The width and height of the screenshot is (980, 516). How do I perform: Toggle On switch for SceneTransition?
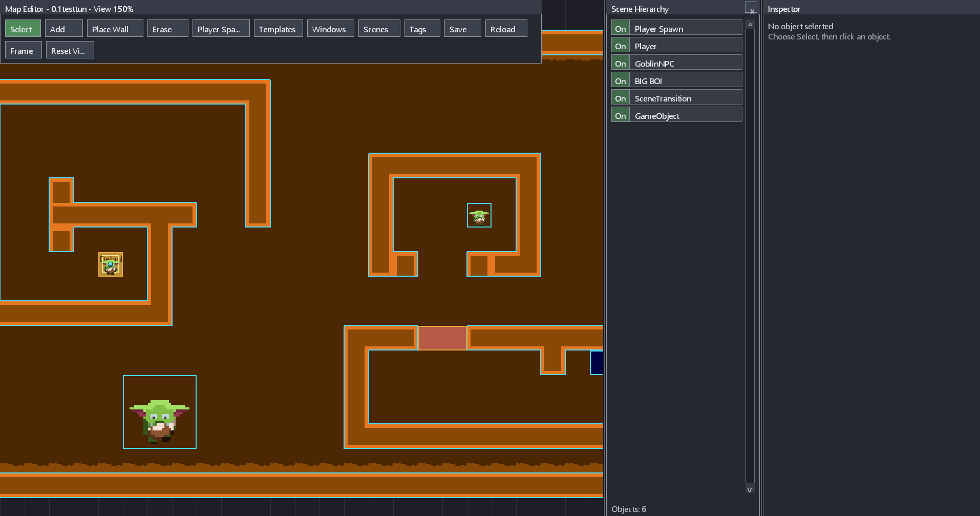[x=621, y=98]
